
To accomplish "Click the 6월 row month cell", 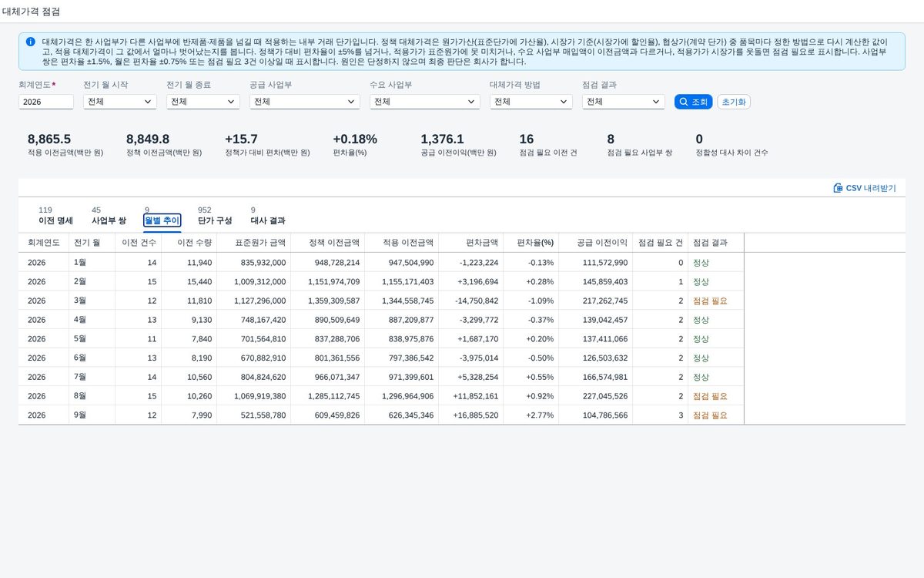I will [92, 358].
